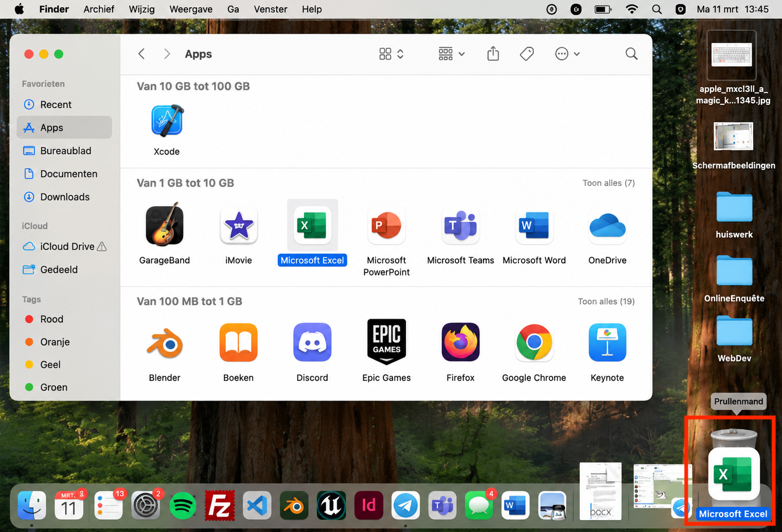
Task: Open Unreal Engine from the Dock
Action: point(331,506)
